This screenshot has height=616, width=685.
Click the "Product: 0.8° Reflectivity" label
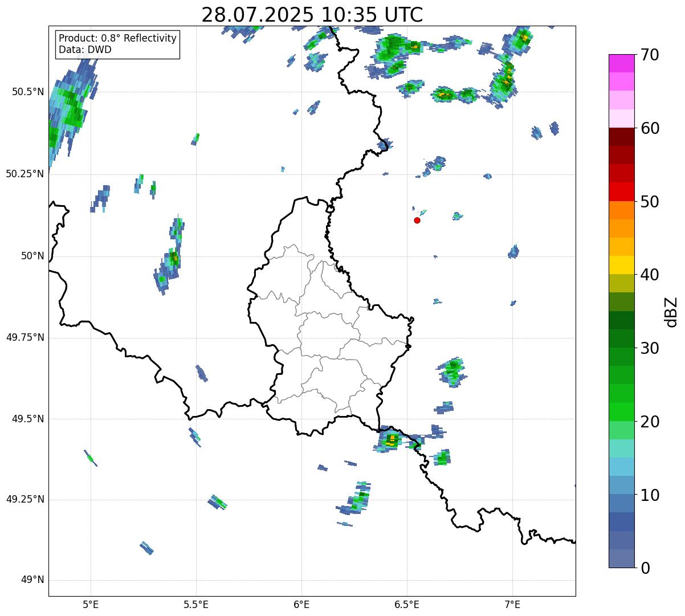click(x=118, y=38)
